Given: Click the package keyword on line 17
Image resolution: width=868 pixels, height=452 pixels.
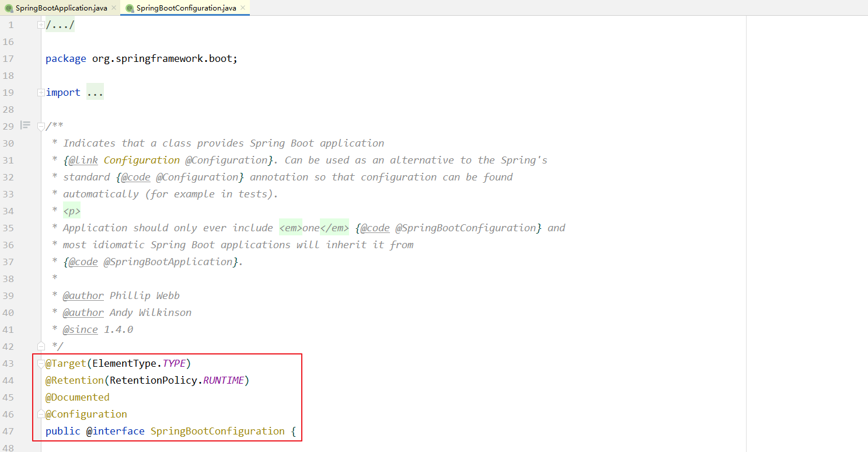Looking at the screenshot, I should point(66,59).
